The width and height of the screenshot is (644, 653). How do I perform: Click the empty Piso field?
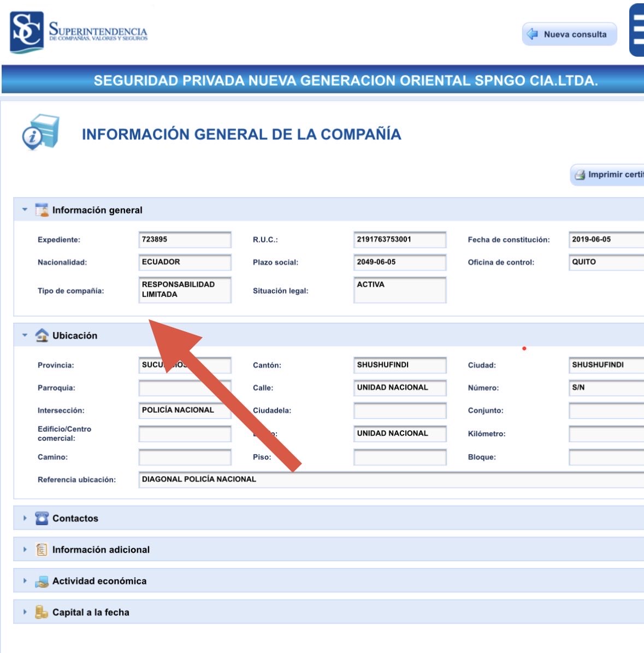tap(400, 457)
